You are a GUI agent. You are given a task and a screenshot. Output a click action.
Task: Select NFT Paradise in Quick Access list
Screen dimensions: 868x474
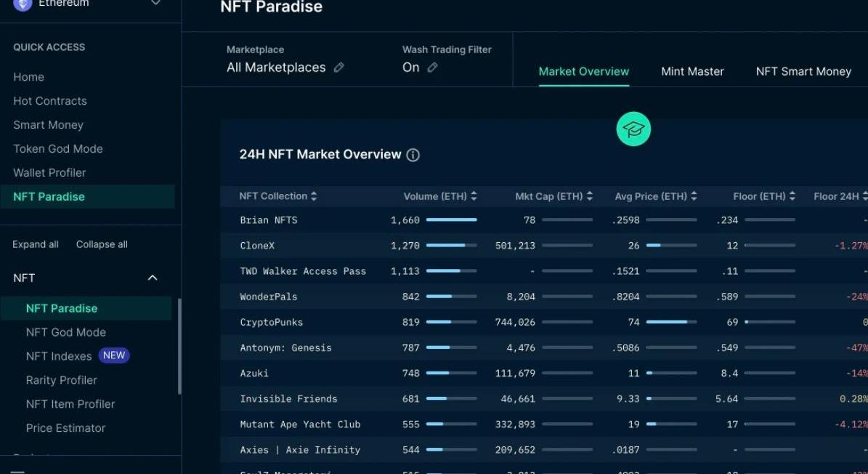pyautogui.click(x=87, y=196)
